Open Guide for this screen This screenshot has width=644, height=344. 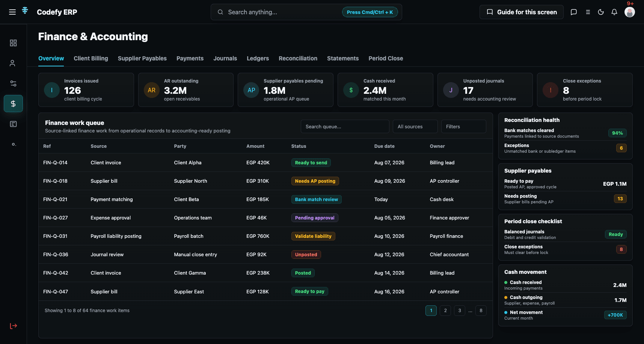522,12
